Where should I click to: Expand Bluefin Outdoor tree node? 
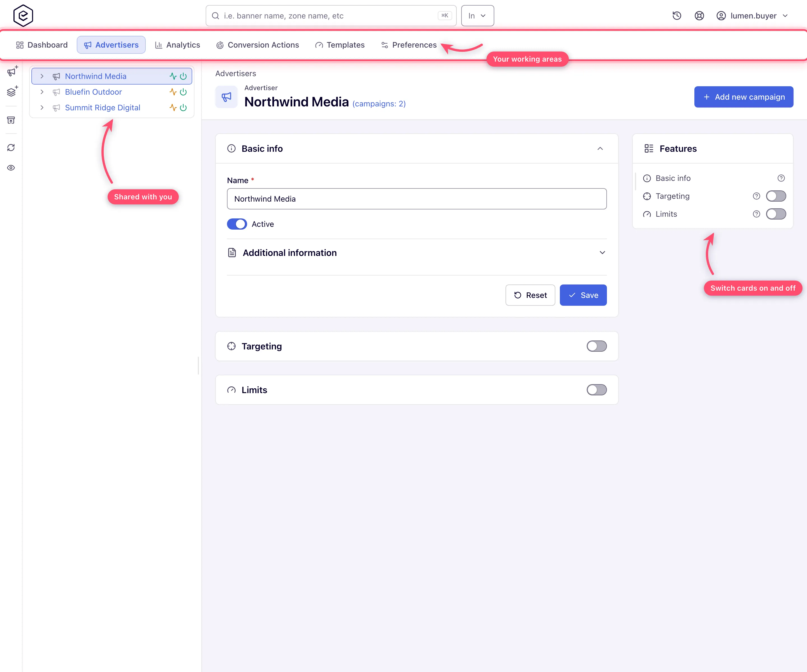42,92
